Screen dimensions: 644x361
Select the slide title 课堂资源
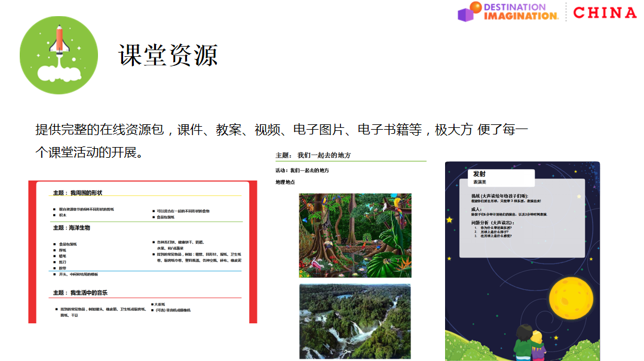tap(168, 55)
